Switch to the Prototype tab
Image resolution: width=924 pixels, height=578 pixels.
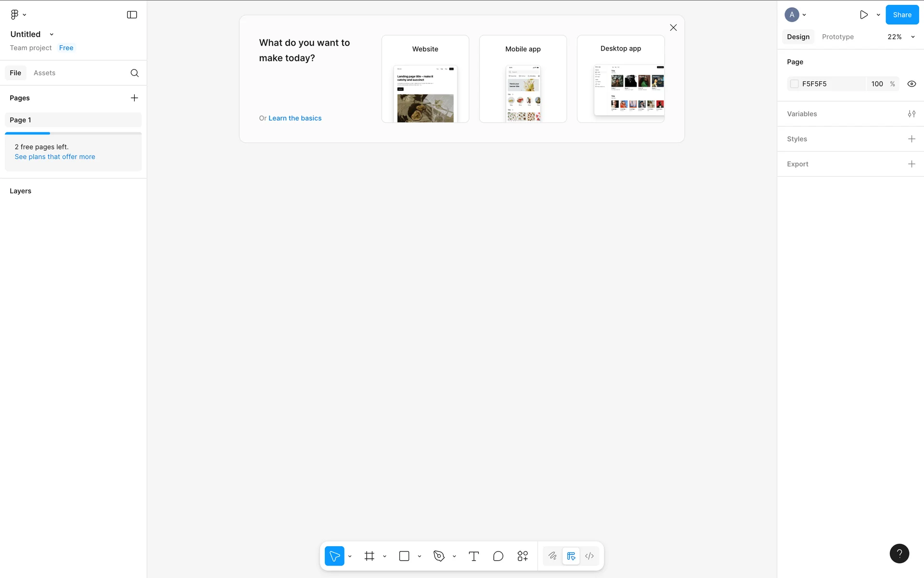pos(838,37)
